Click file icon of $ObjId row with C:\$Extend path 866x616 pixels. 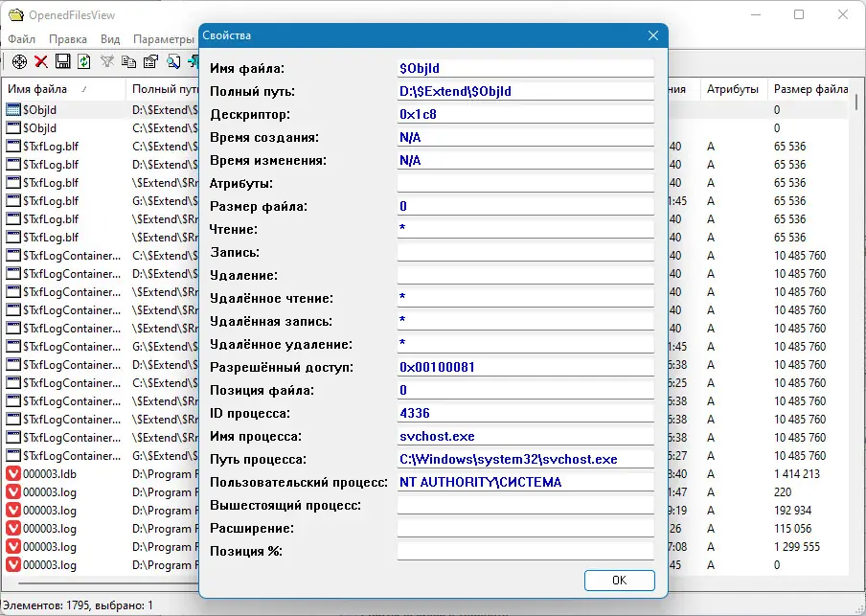[x=13, y=127]
